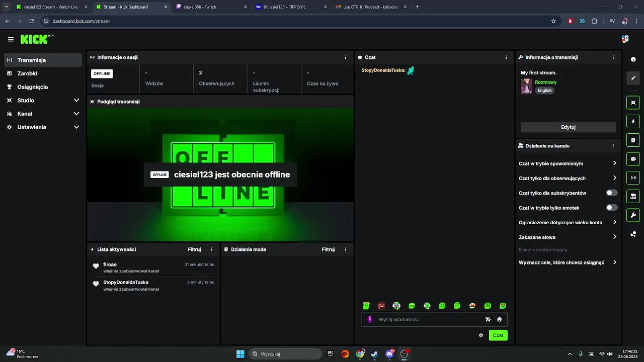
Task: Open options menu of Lista aktywności panel
Action: (x=211, y=249)
